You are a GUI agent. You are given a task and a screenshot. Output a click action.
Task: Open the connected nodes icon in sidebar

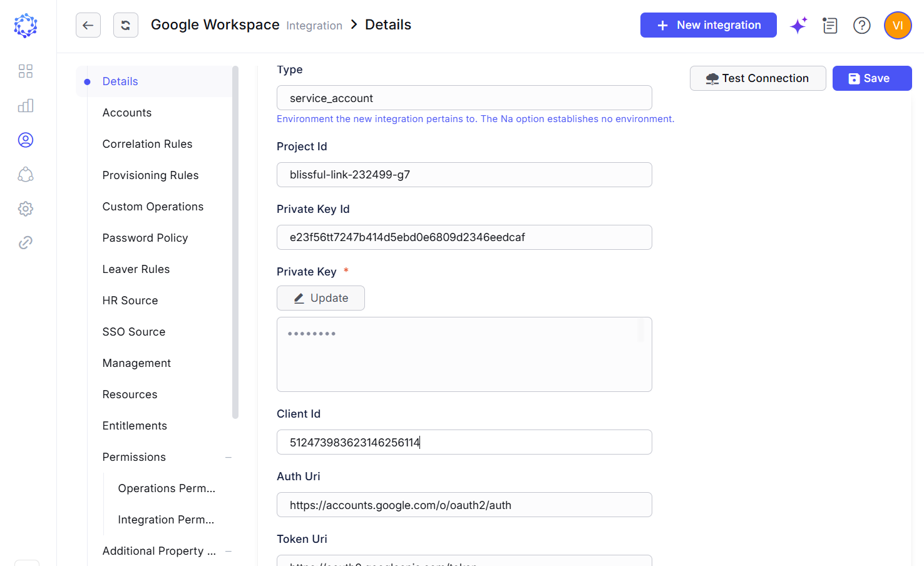click(26, 174)
